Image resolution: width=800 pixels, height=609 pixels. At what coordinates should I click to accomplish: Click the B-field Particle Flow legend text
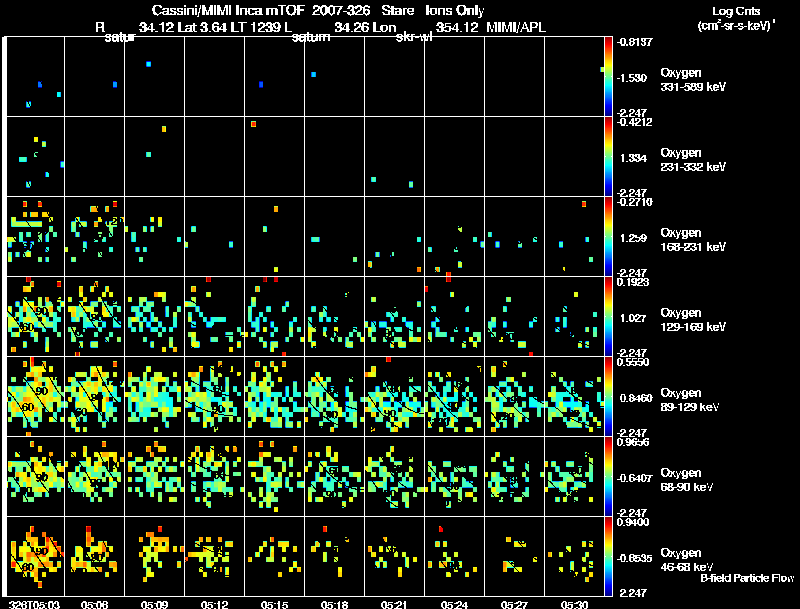pos(746,578)
